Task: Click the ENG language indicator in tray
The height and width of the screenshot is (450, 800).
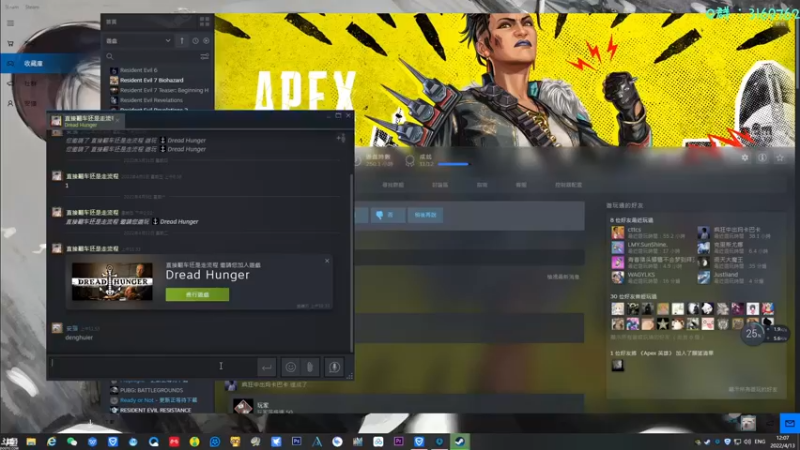Action: [760, 442]
